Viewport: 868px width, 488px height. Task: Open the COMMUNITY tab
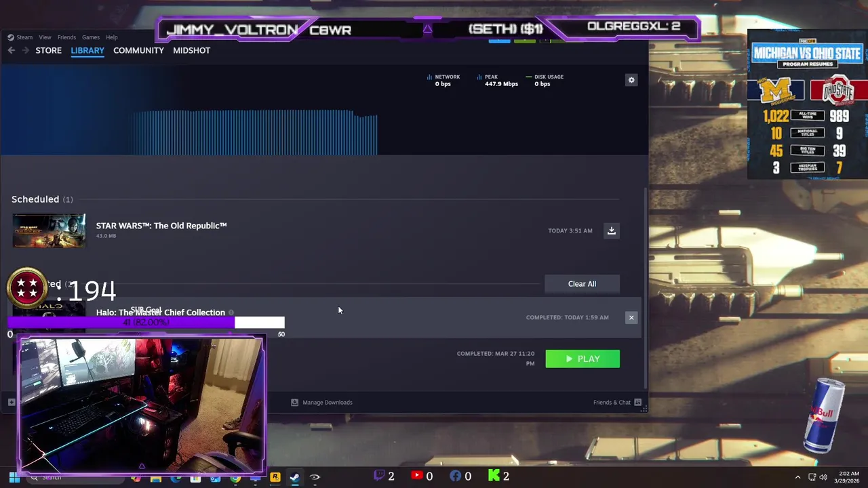[x=138, y=50]
